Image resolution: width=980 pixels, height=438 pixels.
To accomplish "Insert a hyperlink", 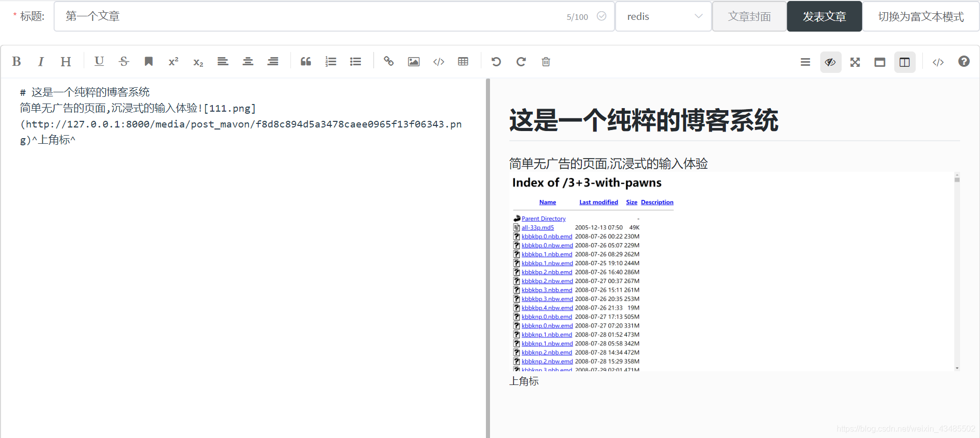I will point(389,62).
